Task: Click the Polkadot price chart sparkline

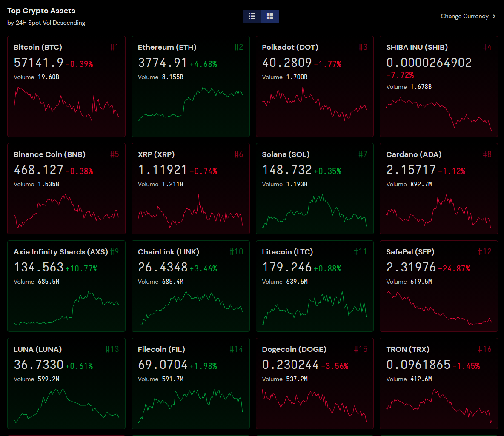Action: pyautogui.click(x=315, y=103)
